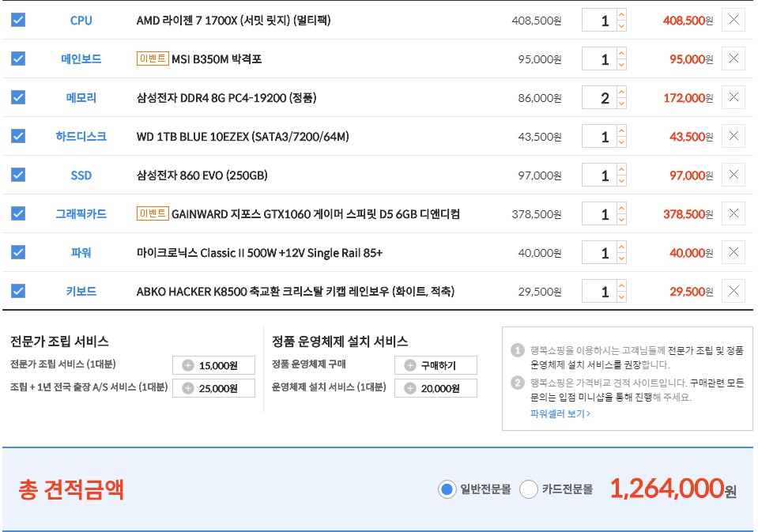Open product 마이크로닉스 Classic II 500W
Viewport: 758px width, 532px height.
(259, 252)
